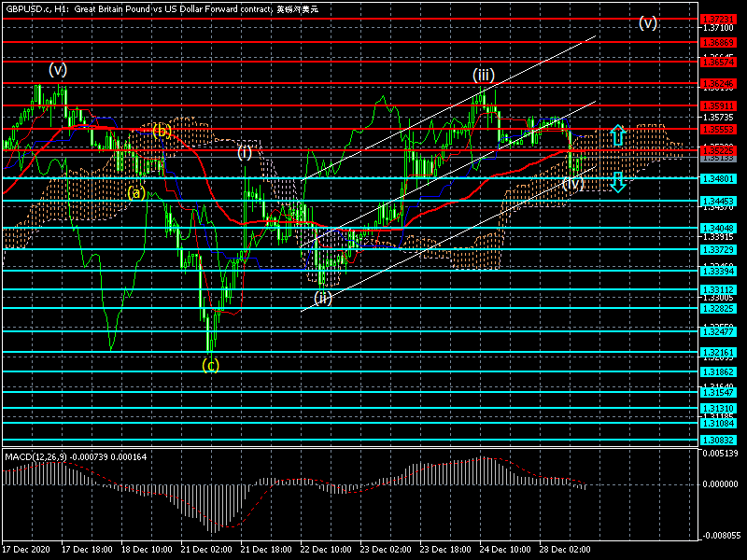Select the white (ii) wave label
This screenshot has height=560, width=747.
(x=322, y=298)
